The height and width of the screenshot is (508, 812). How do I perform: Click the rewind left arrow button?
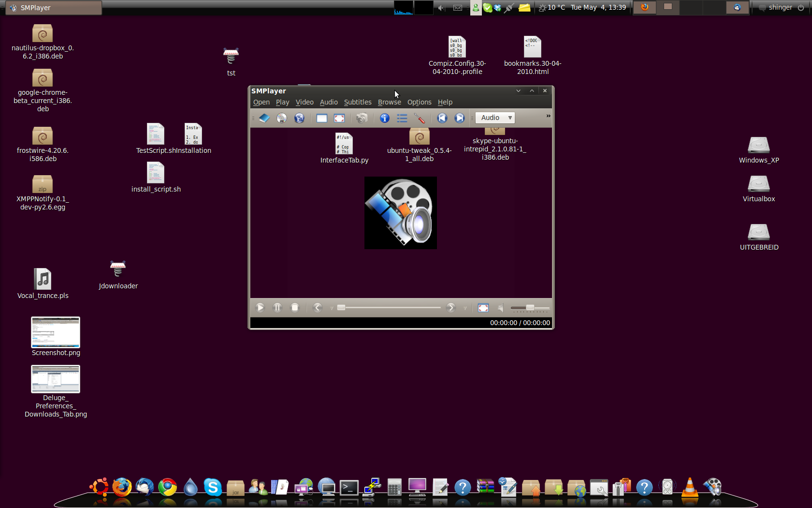click(318, 308)
